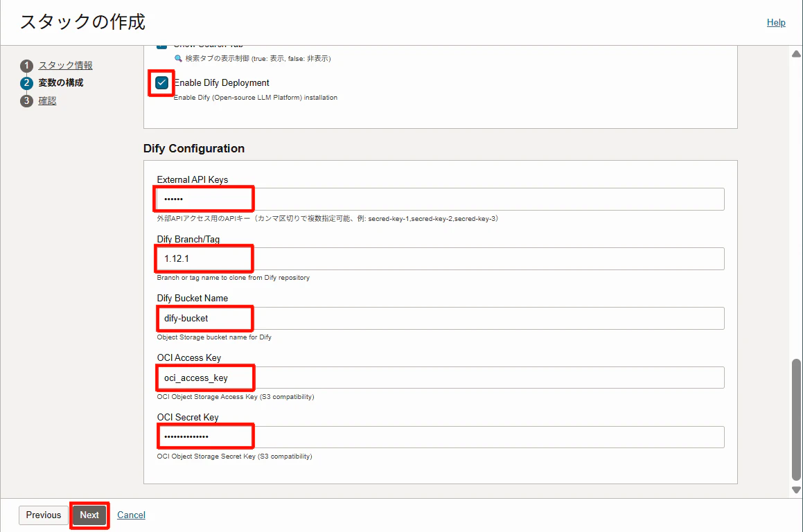The image size is (803, 532).
Task: Return via the Previous button
Action: (44, 515)
